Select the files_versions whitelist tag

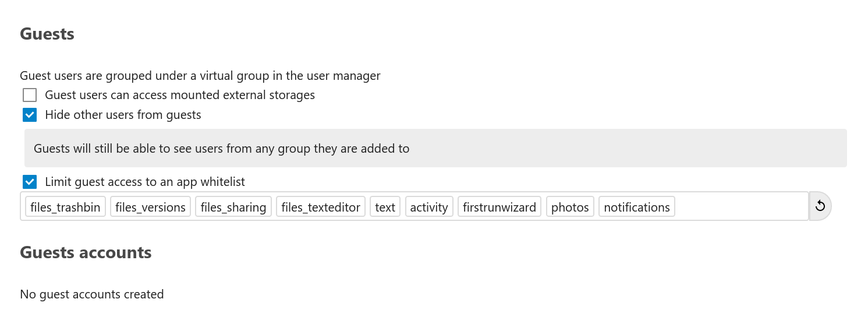click(x=150, y=207)
